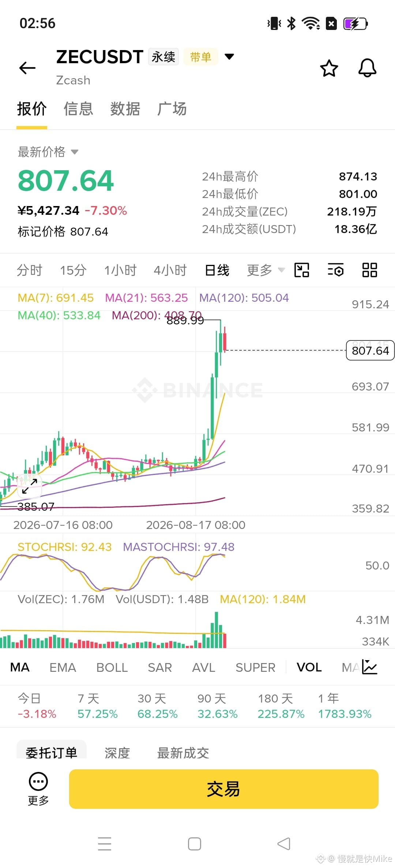Viewport: 395px width, 868px height.
Task: Open chart drawing tools icon
Action: (x=302, y=270)
